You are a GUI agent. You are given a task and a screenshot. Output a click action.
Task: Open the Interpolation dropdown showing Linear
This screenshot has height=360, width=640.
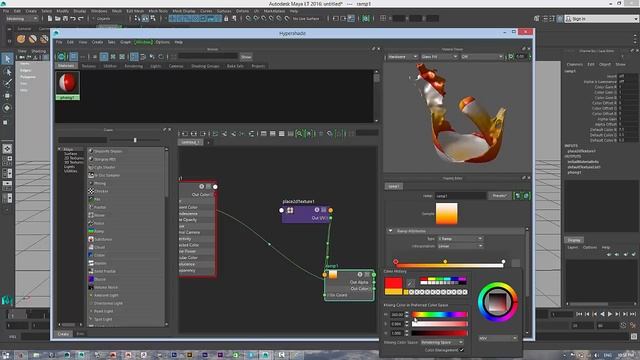pos(460,246)
